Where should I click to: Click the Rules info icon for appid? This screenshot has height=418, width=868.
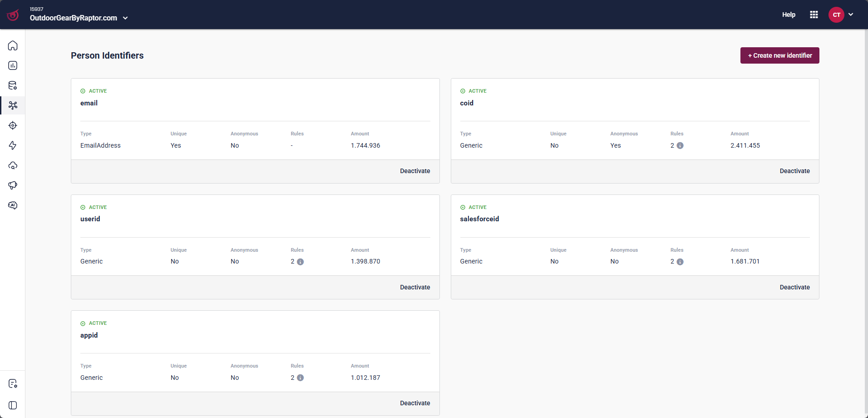tap(301, 378)
